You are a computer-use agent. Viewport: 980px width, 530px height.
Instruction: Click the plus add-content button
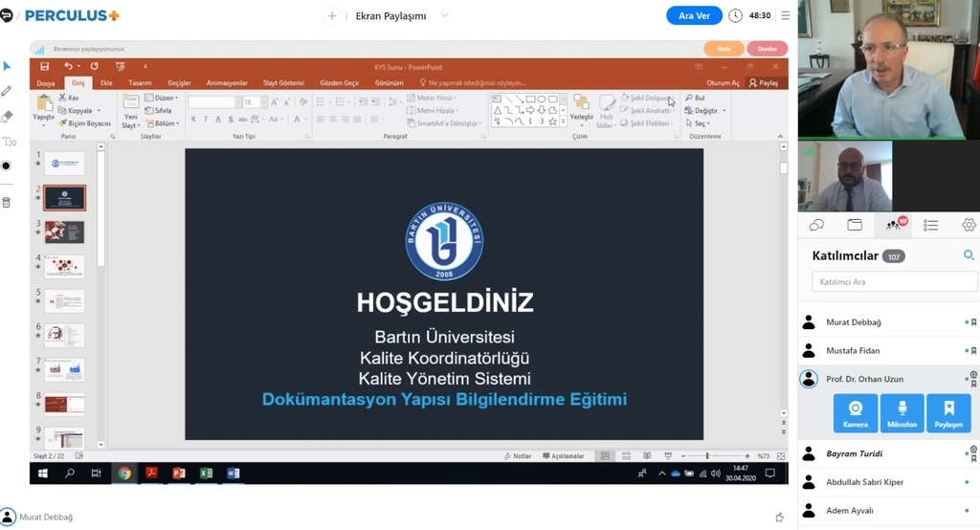(332, 15)
